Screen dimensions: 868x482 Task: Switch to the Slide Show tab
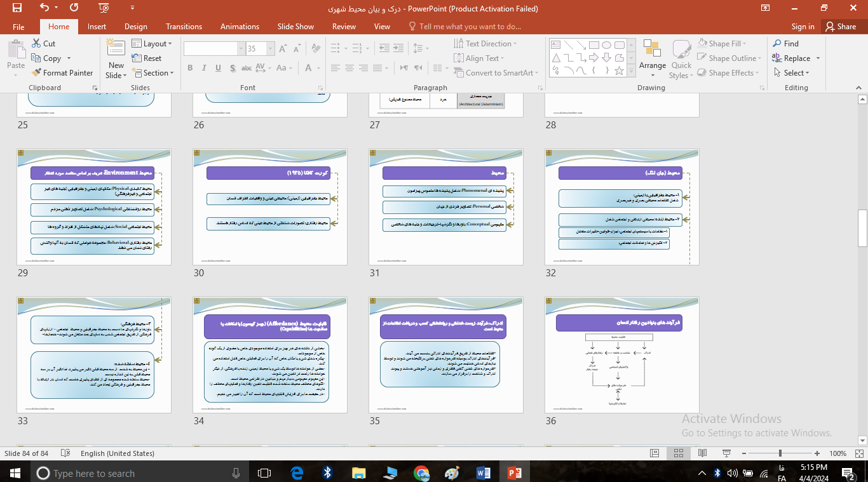pyautogui.click(x=295, y=27)
